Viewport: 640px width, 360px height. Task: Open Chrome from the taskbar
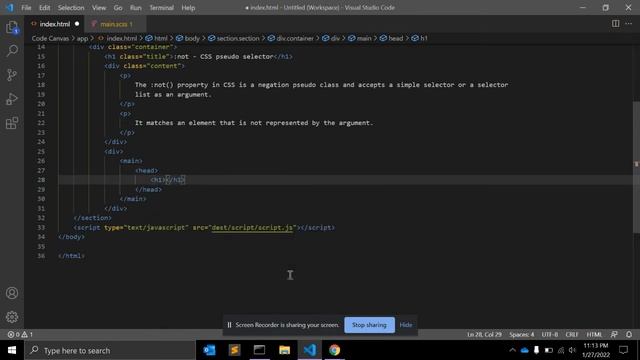point(334,350)
